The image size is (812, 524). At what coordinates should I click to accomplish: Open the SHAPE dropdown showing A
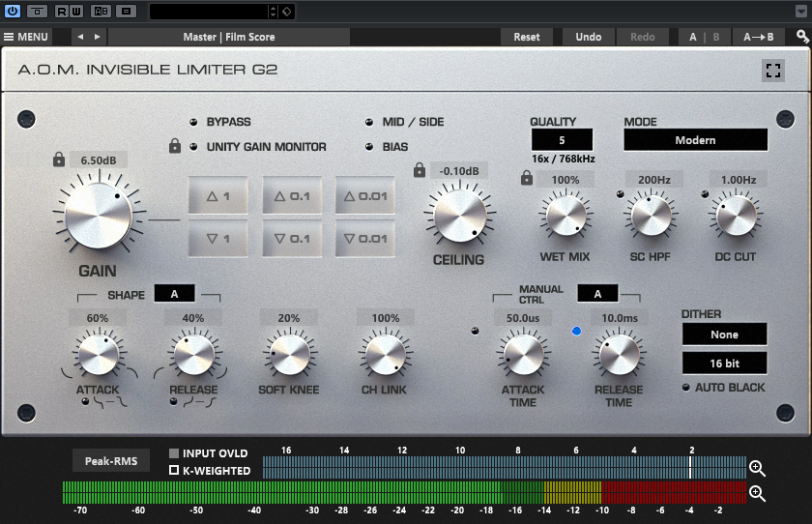(175, 294)
